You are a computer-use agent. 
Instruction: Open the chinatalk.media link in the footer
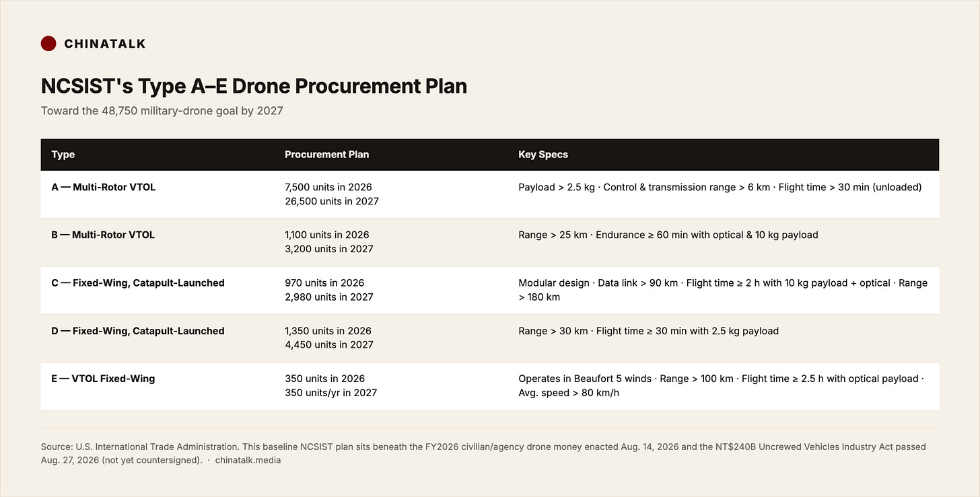click(x=248, y=460)
